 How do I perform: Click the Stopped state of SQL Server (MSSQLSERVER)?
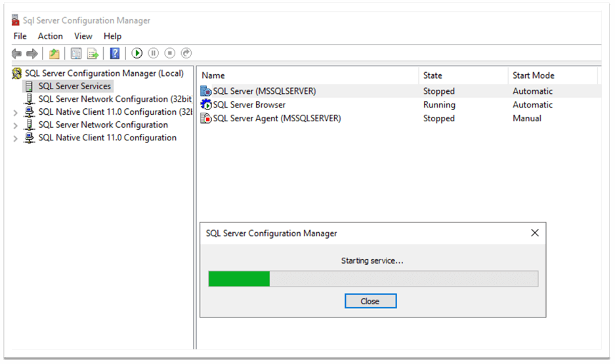click(x=439, y=91)
